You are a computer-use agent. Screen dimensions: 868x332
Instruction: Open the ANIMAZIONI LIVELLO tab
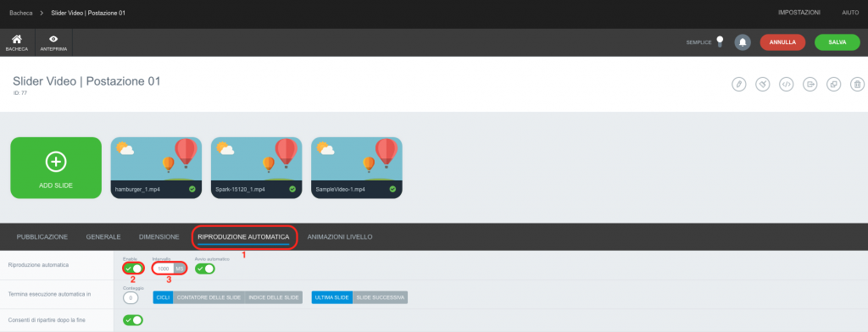(x=340, y=237)
